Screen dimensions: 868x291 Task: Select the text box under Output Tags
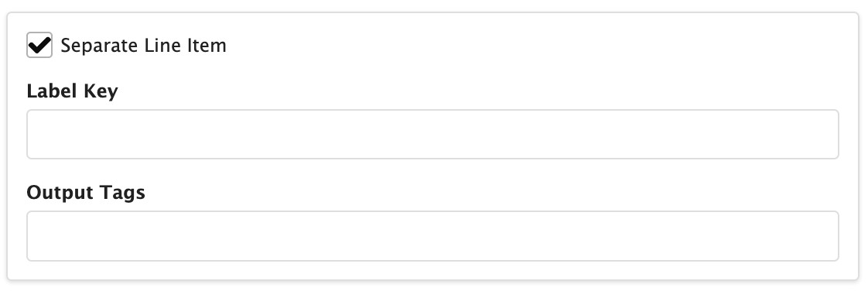click(433, 236)
